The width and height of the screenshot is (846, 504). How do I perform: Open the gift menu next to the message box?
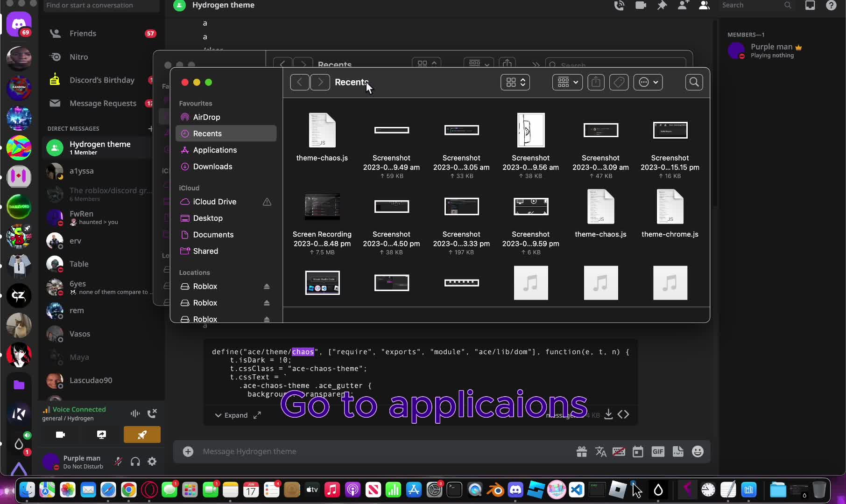point(581,451)
